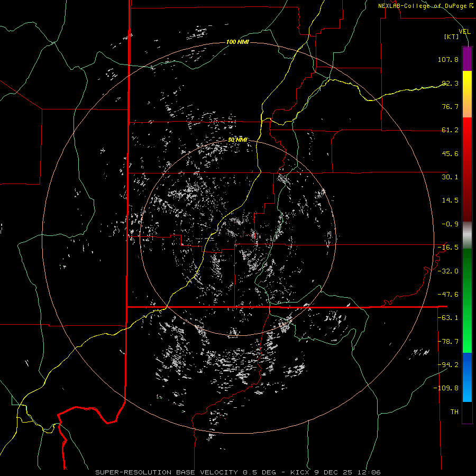Click the [KT] units label
This screenshot has width=476, height=476.
[x=451, y=36]
